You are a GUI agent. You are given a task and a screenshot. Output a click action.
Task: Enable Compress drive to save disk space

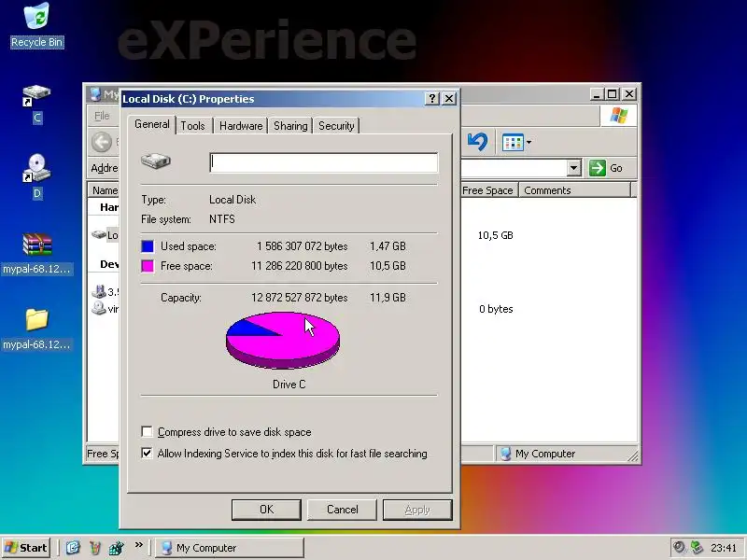coord(147,432)
